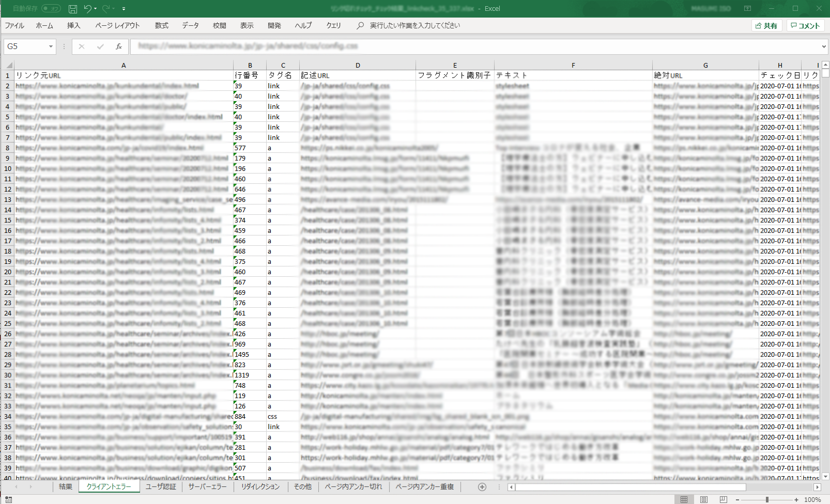Click the previous sheet navigation arrow
The height and width of the screenshot is (504, 830).
[x=17, y=487]
